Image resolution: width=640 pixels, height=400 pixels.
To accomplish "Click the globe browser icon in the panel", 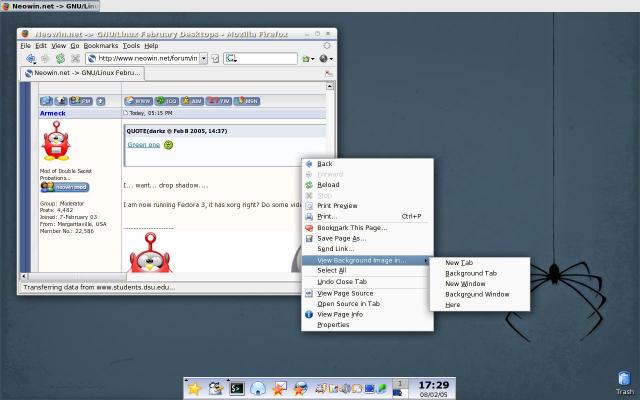I will point(300,389).
